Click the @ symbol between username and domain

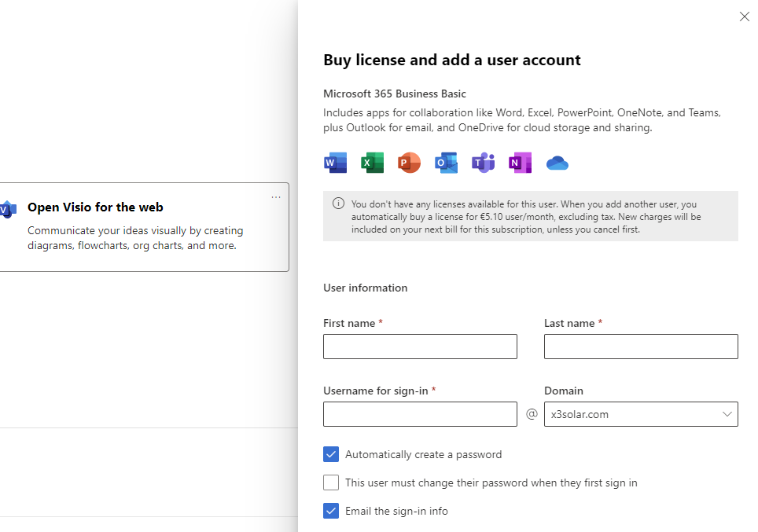532,414
